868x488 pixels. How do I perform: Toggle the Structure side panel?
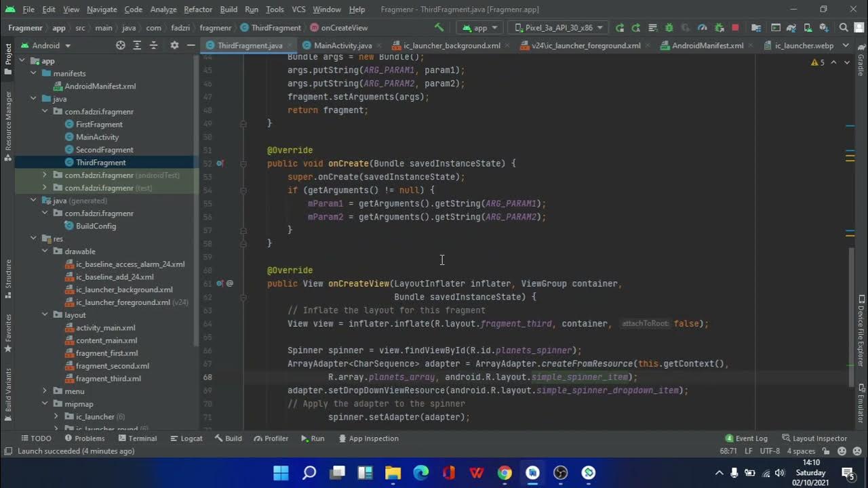[7, 279]
